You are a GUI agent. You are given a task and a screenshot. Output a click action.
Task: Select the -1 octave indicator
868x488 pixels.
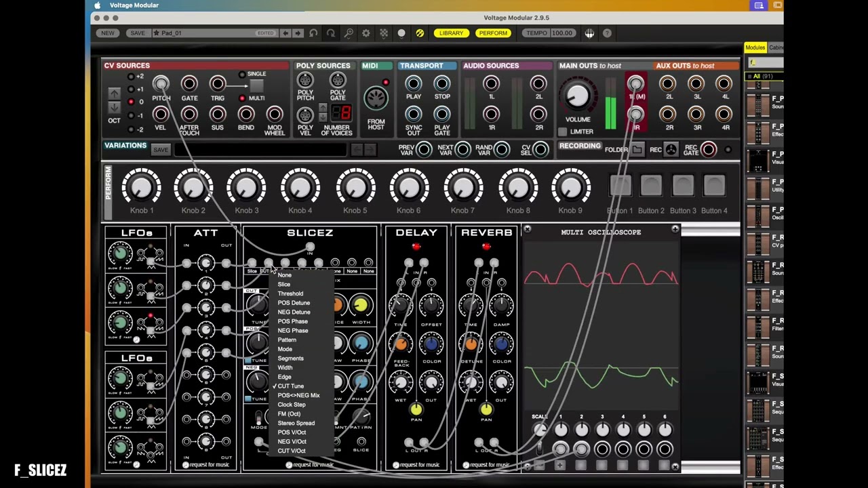(132, 116)
